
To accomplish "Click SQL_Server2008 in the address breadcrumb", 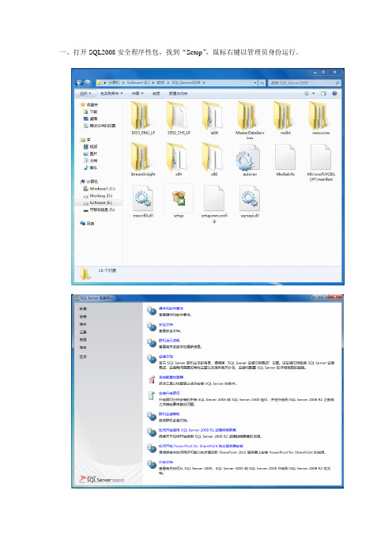I will [186, 82].
